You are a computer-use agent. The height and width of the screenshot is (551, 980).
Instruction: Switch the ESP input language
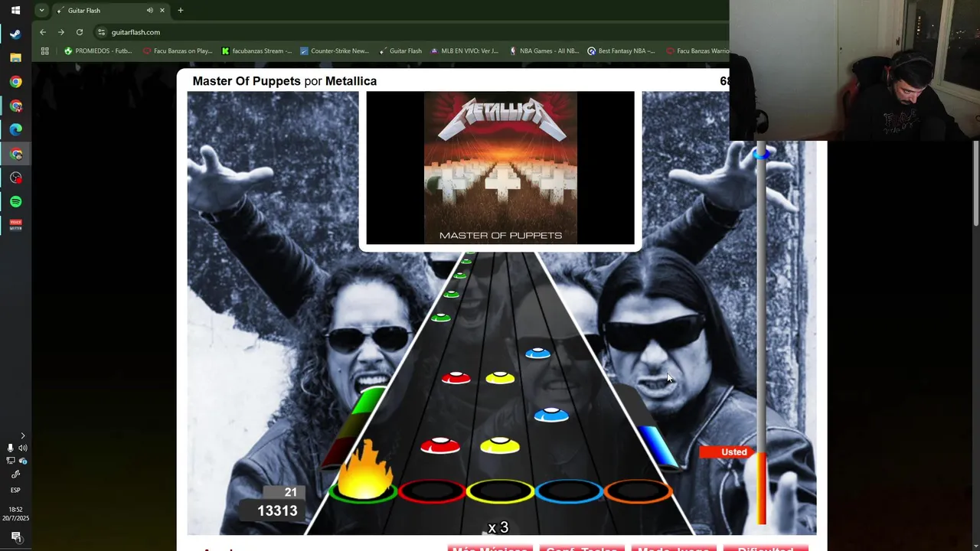pyautogui.click(x=15, y=490)
